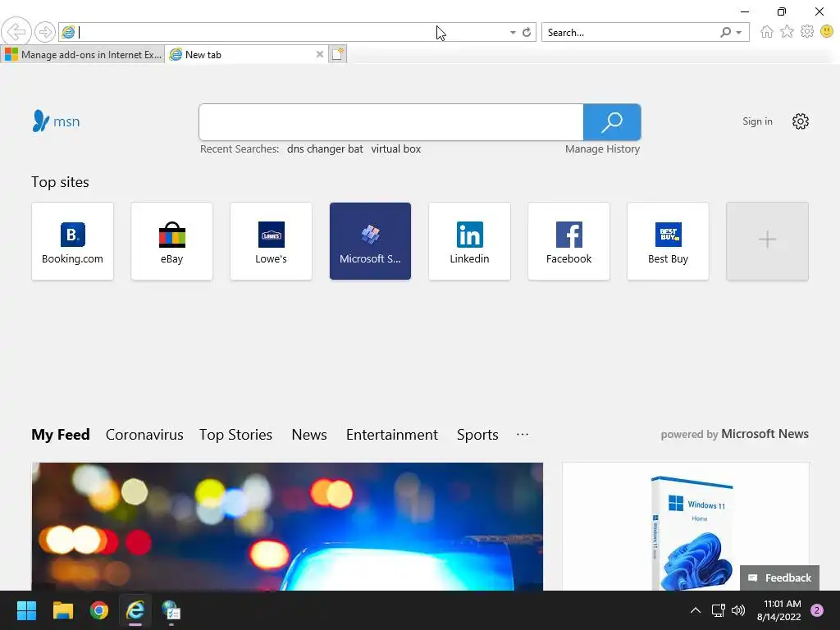Image resolution: width=840 pixels, height=630 pixels.
Task: Select the Top Stories feed category
Action: click(x=235, y=435)
